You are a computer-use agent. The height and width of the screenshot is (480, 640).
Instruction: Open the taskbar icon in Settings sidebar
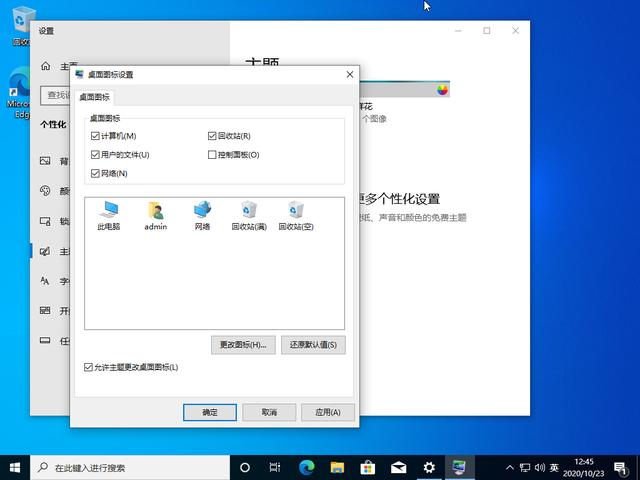pos(45,340)
